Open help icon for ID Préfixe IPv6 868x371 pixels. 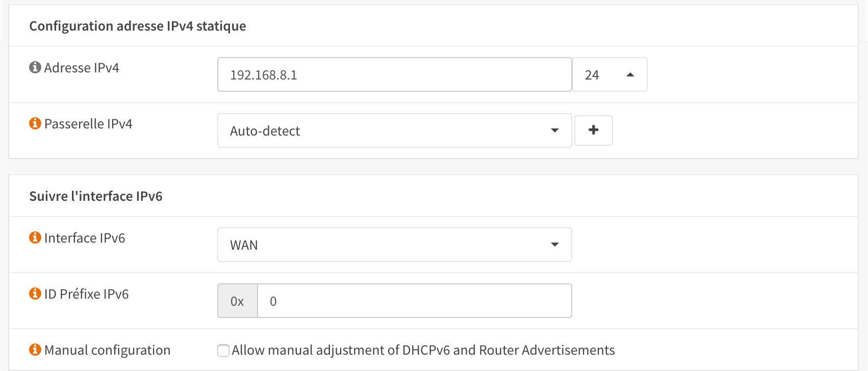[35, 294]
